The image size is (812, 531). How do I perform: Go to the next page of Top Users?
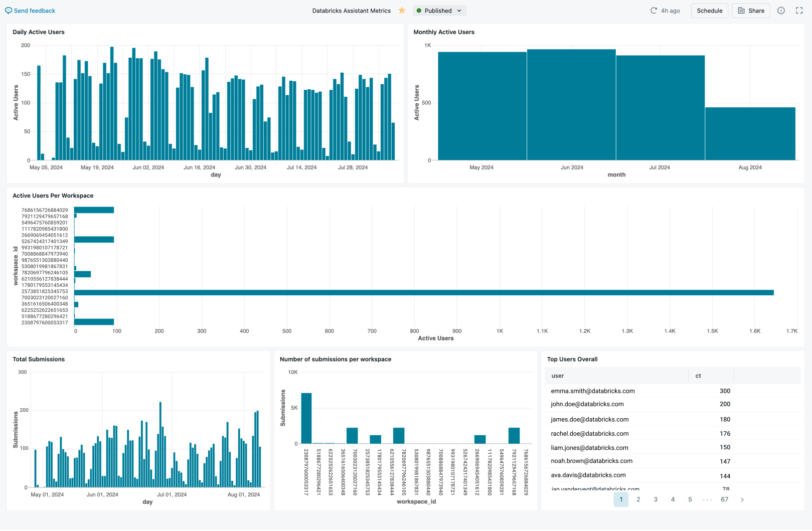742,499
